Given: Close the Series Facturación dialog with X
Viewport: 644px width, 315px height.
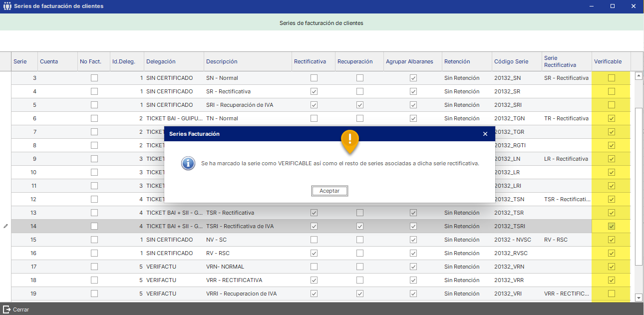Looking at the screenshot, I should pos(485,134).
